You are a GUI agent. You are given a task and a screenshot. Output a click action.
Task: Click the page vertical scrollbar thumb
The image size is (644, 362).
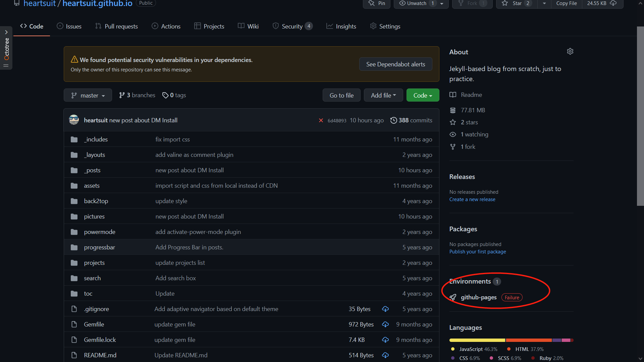(x=640, y=116)
